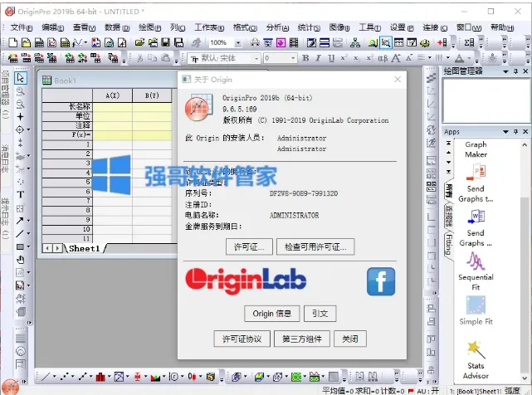
Task: Open the Stats Advisor app
Action: click(x=476, y=360)
